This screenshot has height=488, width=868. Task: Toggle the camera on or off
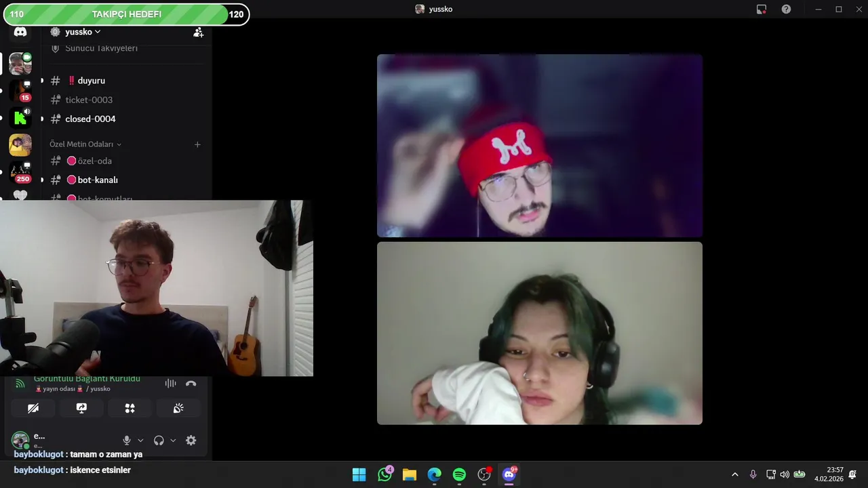tap(33, 408)
